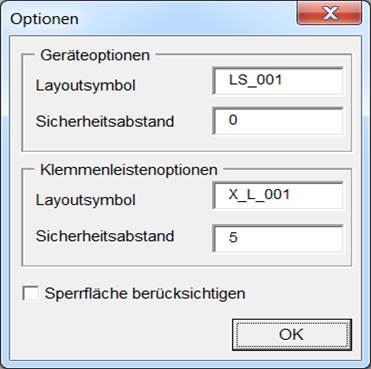Click the Sicherheitsabstand label under Geräteoptionen

tap(105, 121)
